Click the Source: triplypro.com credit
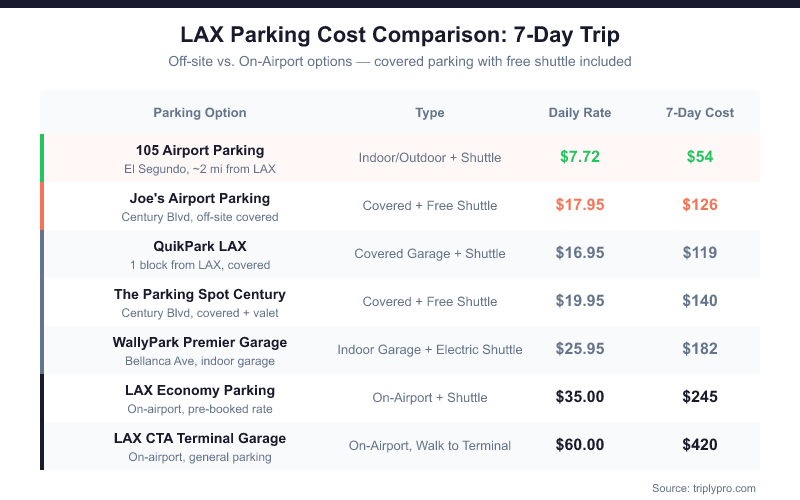Image resolution: width=800 pixels, height=500 pixels. point(705,487)
